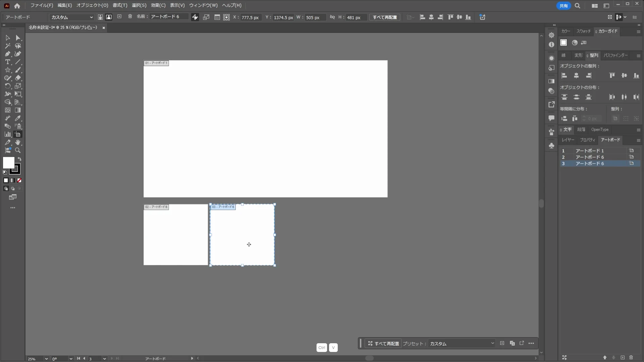
Task: Select the Hand tool
Action: point(18,142)
